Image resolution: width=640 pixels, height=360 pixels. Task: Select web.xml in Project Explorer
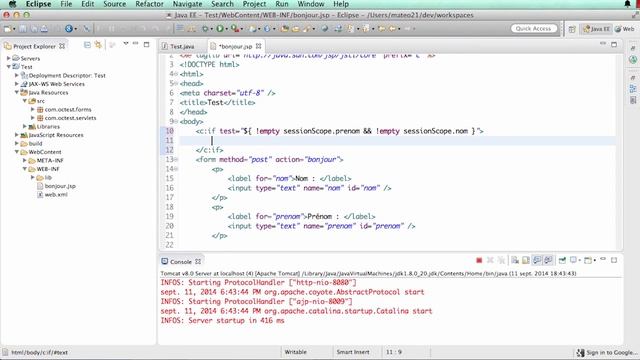(x=56, y=195)
